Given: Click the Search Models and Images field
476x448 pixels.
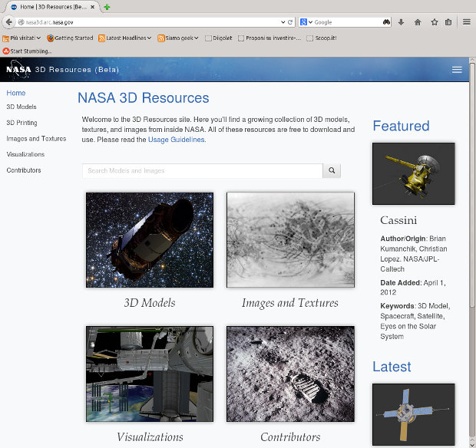Looking at the screenshot, I should tap(203, 171).
